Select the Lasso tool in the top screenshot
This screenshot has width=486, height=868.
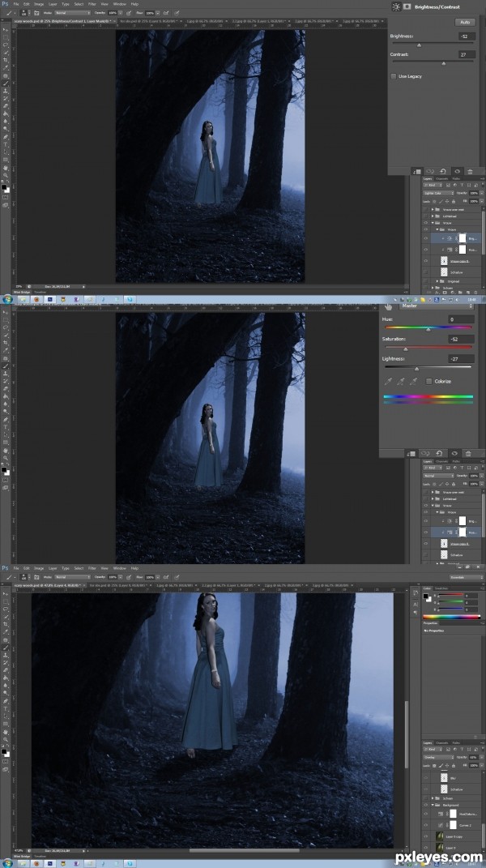click(6, 45)
